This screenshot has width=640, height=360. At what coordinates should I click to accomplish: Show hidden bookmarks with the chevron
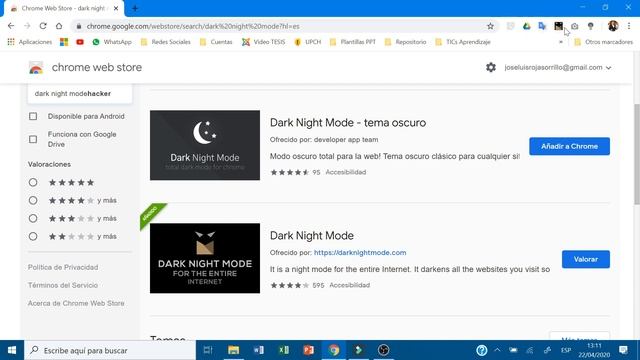[x=561, y=42]
